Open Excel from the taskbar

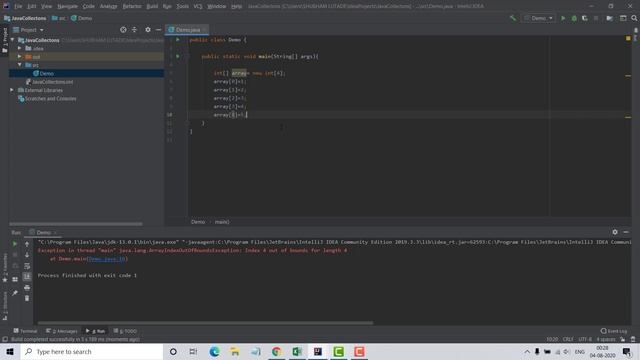click(297, 351)
